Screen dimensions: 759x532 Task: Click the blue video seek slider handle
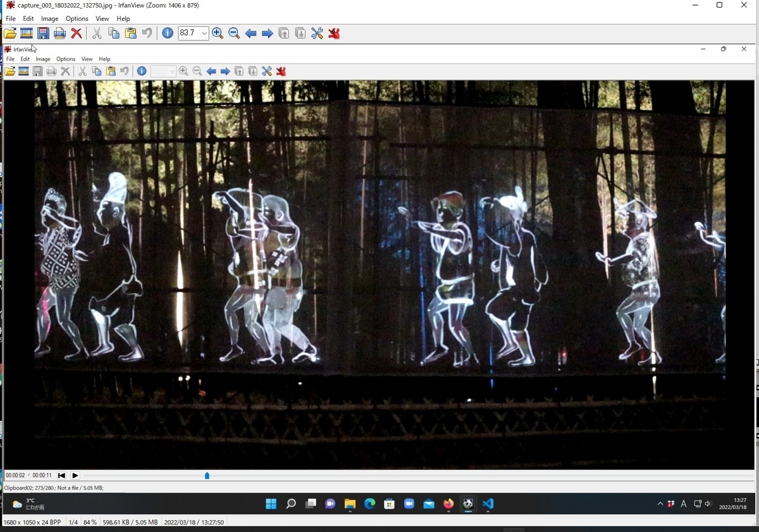click(x=207, y=476)
